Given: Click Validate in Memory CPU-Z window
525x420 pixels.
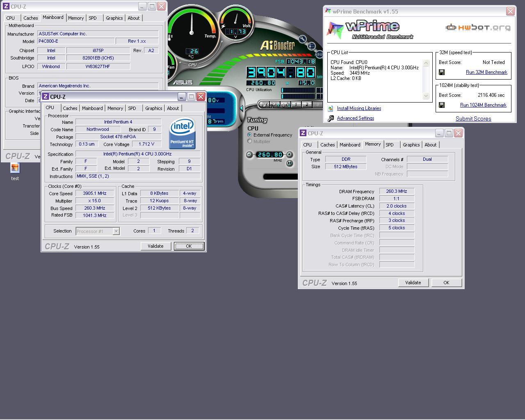Looking at the screenshot, I should 413,283.
